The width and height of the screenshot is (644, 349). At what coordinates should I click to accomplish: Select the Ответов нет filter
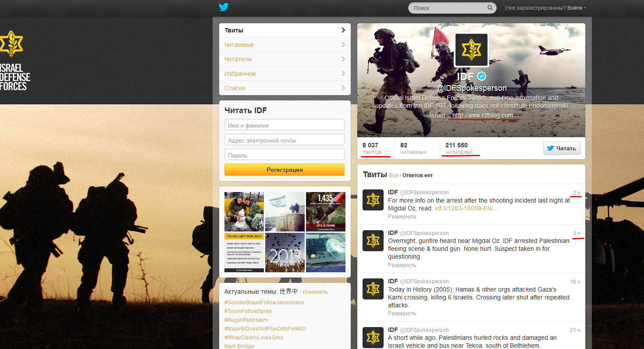pos(417,175)
